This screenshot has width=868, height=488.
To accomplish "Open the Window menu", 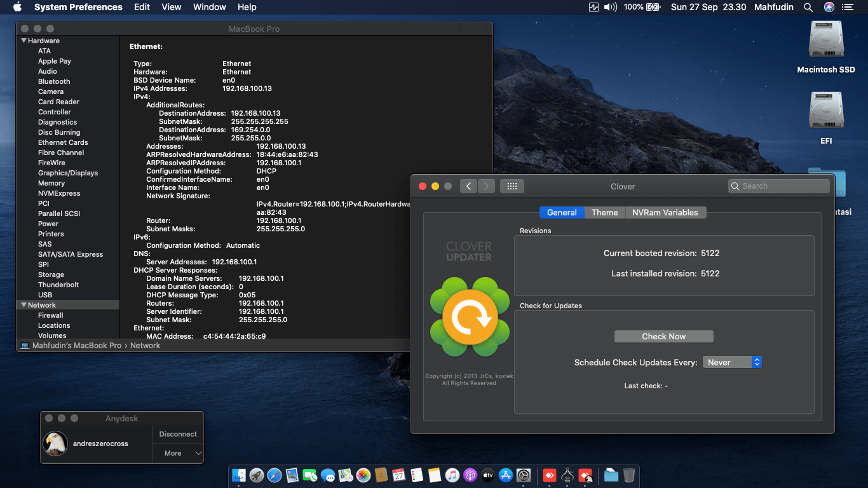I will tap(210, 7).
